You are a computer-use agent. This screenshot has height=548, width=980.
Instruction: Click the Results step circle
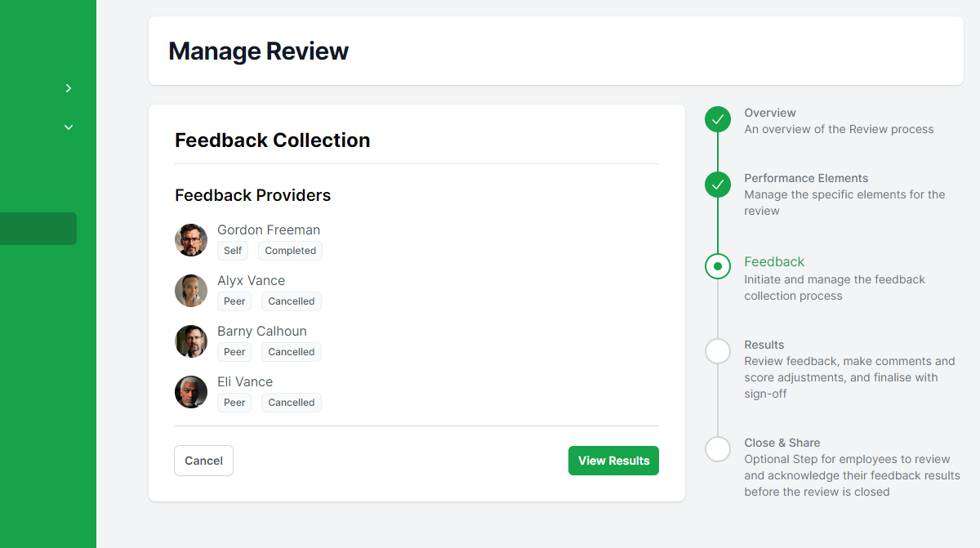click(x=718, y=351)
